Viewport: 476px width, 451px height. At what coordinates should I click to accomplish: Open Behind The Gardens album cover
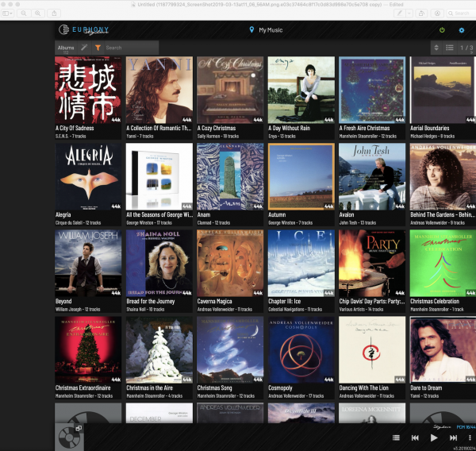pyautogui.click(x=443, y=176)
